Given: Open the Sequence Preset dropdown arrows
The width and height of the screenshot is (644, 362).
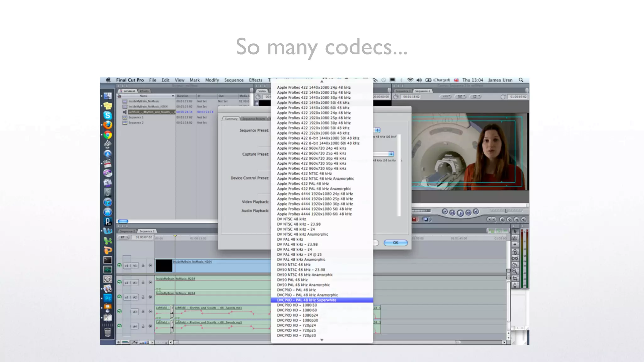Looking at the screenshot, I should (x=377, y=130).
